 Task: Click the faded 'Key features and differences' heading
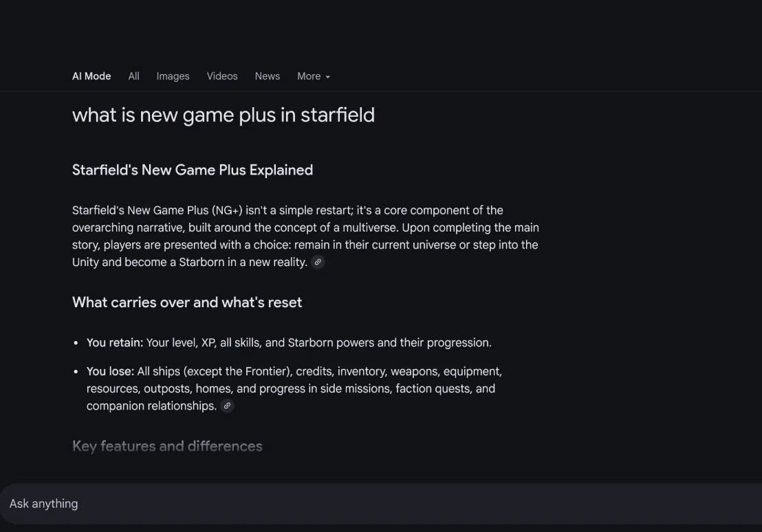(x=167, y=446)
